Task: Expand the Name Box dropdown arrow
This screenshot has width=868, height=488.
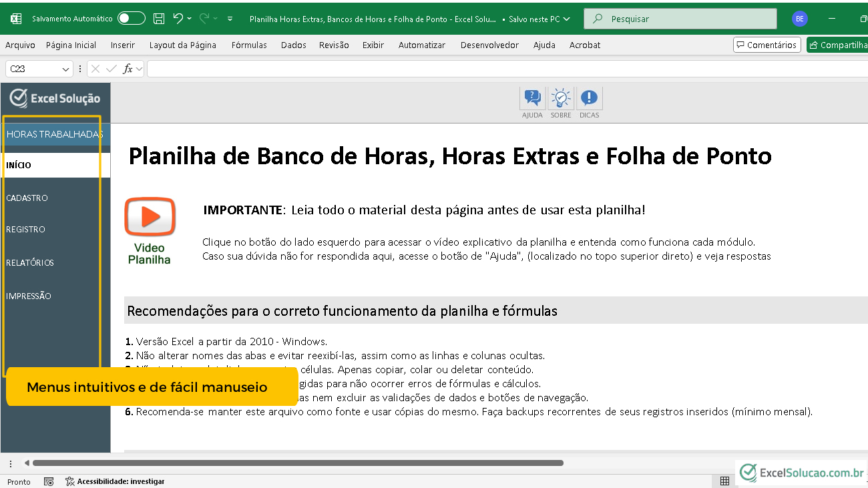Action: (x=65, y=69)
